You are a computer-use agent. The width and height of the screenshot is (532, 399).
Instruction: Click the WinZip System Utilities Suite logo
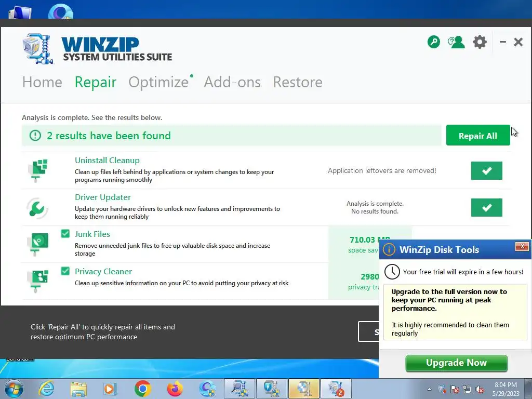point(98,49)
